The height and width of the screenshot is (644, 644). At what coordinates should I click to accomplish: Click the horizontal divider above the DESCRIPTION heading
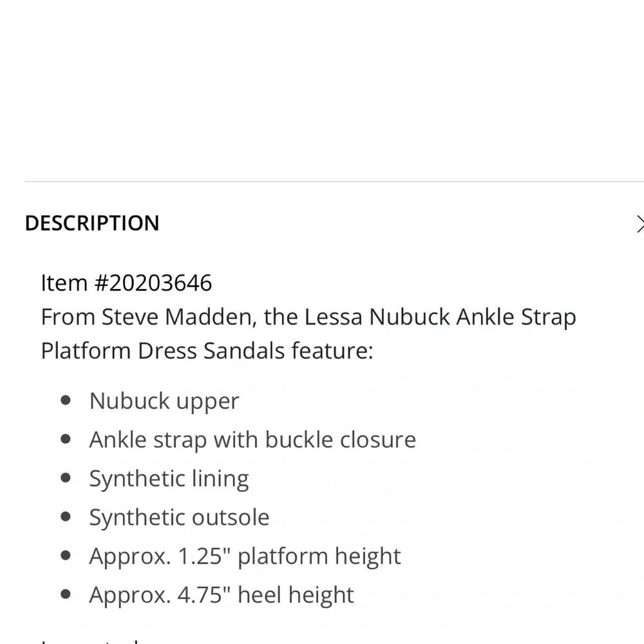pos(322,182)
